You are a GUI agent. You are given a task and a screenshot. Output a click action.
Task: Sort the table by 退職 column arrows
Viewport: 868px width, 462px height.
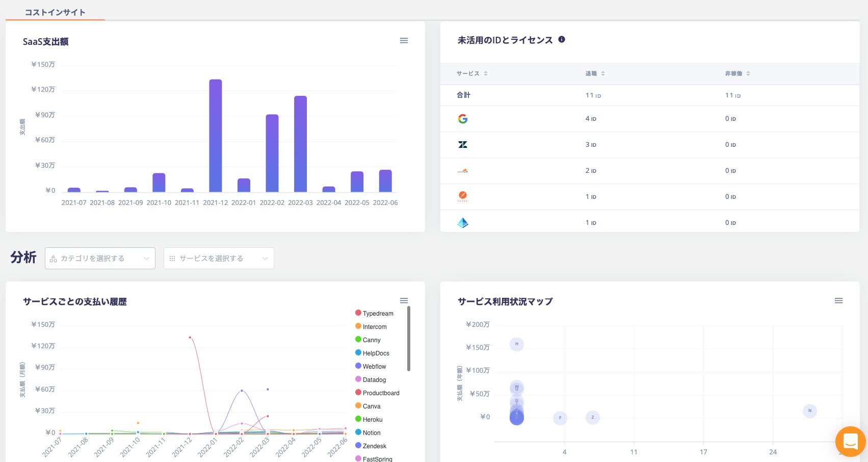point(603,73)
